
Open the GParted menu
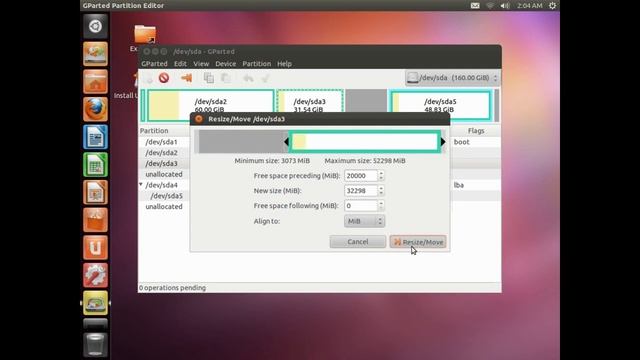click(x=154, y=64)
